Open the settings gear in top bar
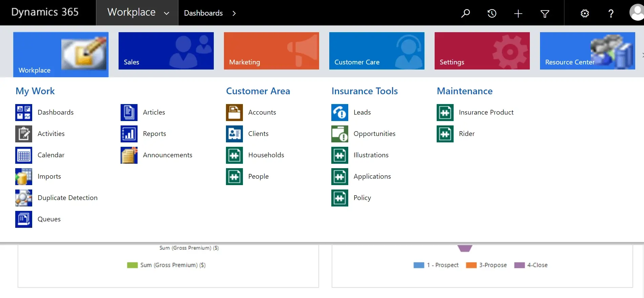 pos(585,13)
